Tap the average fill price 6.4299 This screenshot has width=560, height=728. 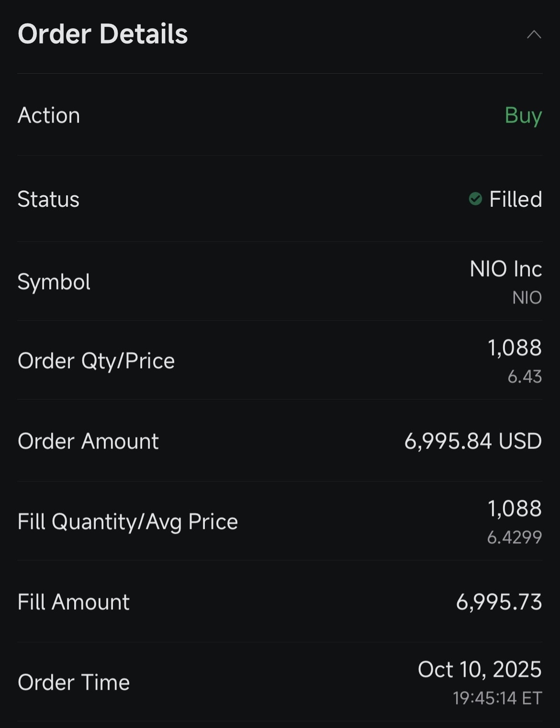pos(515,538)
